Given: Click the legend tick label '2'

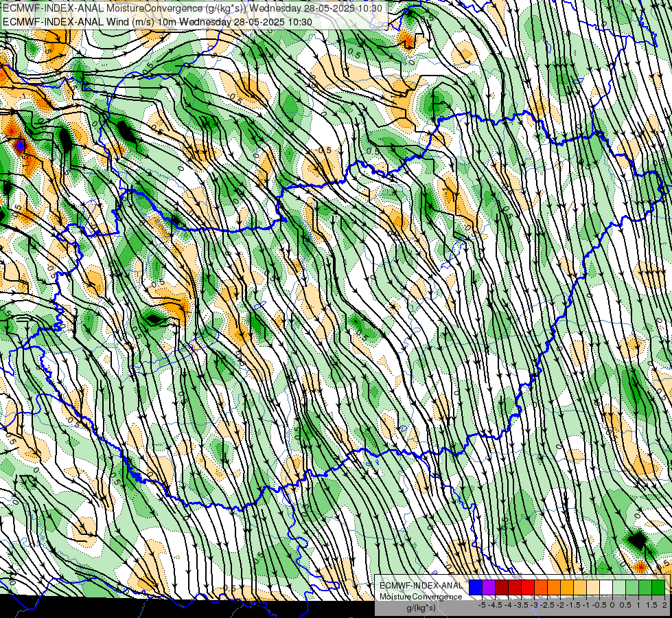Looking at the screenshot, I should point(664,605).
